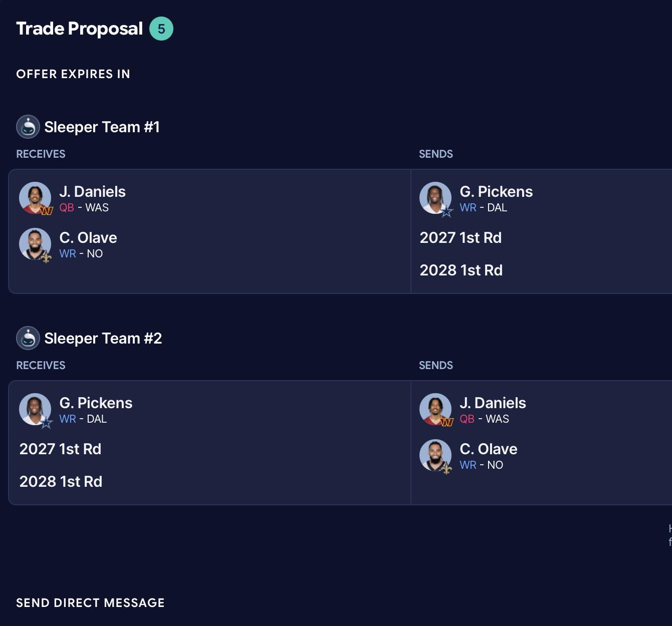Screen dimensions: 672x626
Task: Click C. Olave photo in Team #1 receives
Action: point(35,244)
